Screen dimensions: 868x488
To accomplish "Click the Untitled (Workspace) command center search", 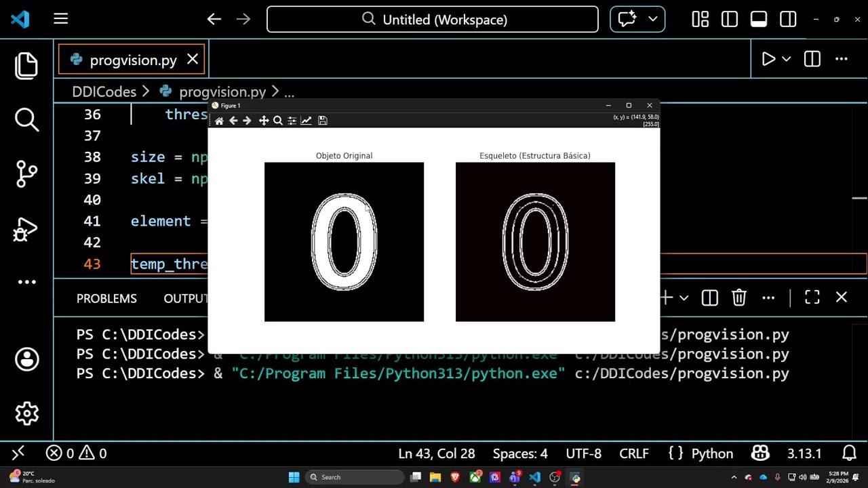I will coord(433,20).
